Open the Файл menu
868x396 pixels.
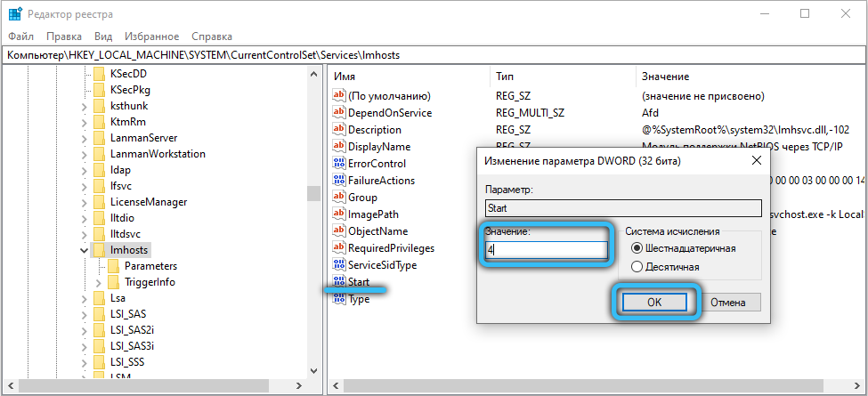click(x=20, y=36)
